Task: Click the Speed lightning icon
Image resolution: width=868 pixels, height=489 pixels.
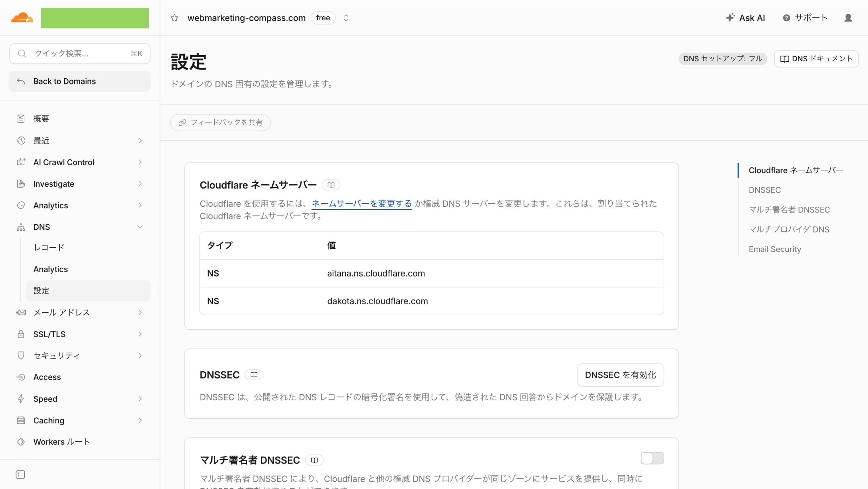Action: click(x=21, y=399)
